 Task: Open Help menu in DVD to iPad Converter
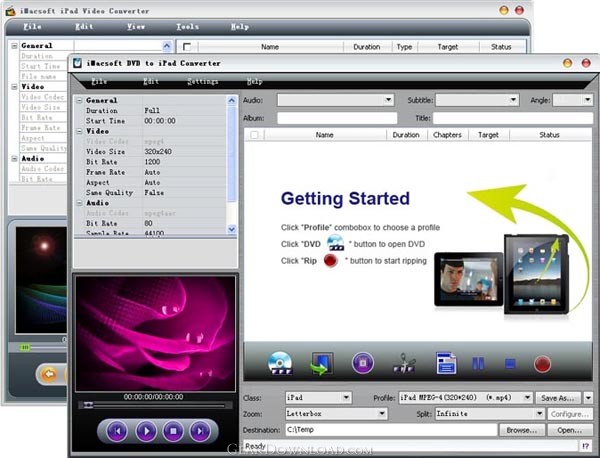click(x=254, y=81)
